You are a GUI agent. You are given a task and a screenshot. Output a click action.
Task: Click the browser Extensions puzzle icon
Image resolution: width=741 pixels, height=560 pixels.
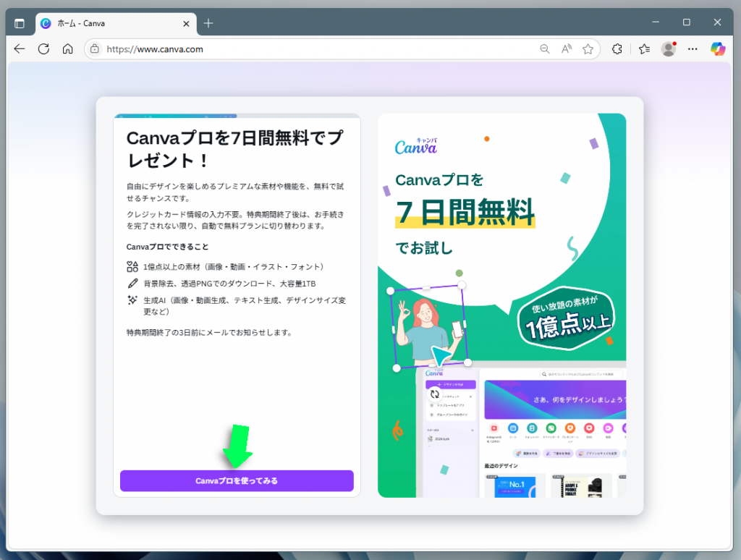click(617, 48)
